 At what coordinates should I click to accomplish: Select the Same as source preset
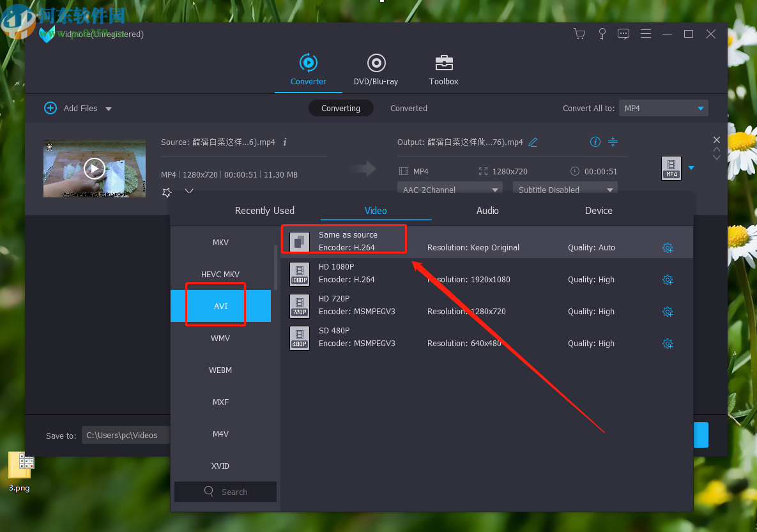pos(487,241)
